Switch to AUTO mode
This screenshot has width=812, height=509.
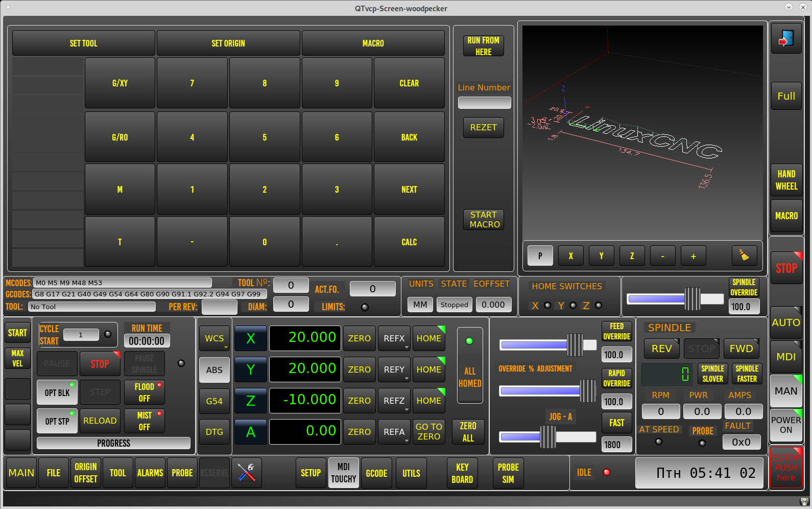pyautogui.click(x=786, y=322)
